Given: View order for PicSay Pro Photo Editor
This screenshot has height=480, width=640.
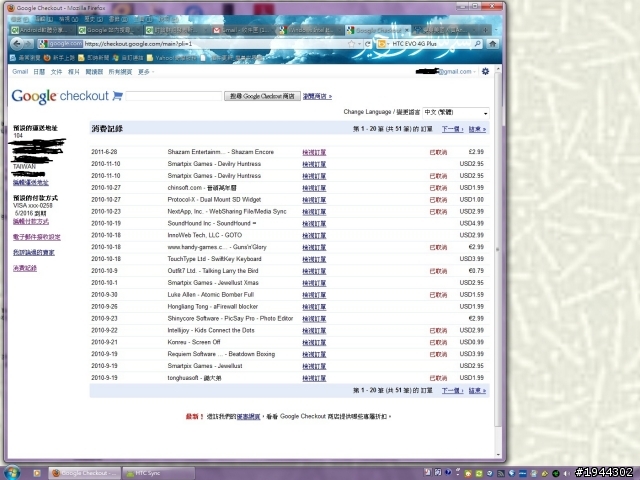Looking at the screenshot, I should coord(314,319).
